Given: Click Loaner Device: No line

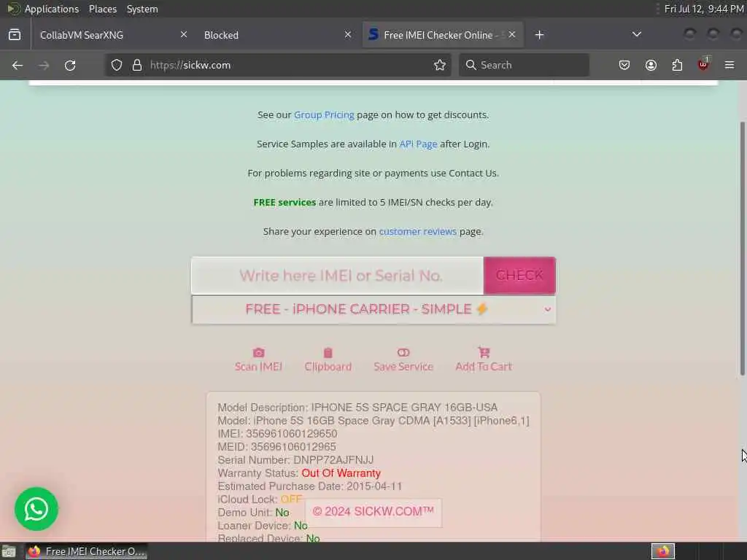Looking at the screenshot, I should click(x=263, y=526).
